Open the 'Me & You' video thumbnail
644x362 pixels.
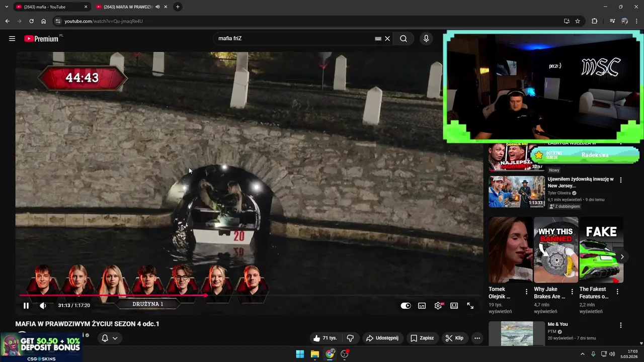tap(516, 333)
